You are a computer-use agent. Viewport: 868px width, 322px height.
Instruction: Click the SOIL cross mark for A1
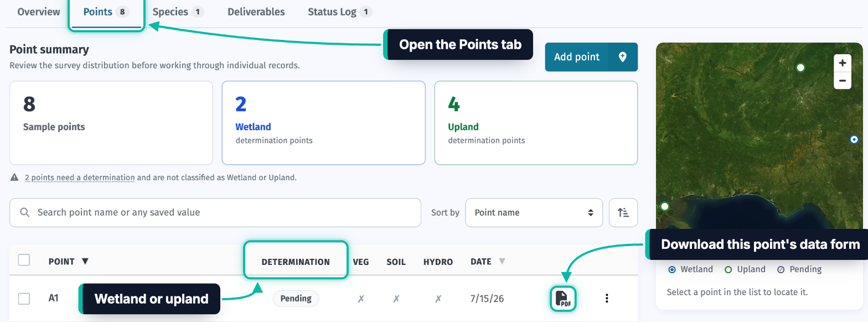pos(396,299)
